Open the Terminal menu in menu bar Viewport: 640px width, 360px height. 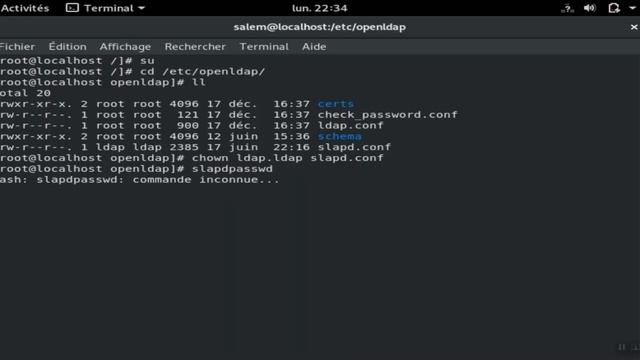[x=264, y=47]
